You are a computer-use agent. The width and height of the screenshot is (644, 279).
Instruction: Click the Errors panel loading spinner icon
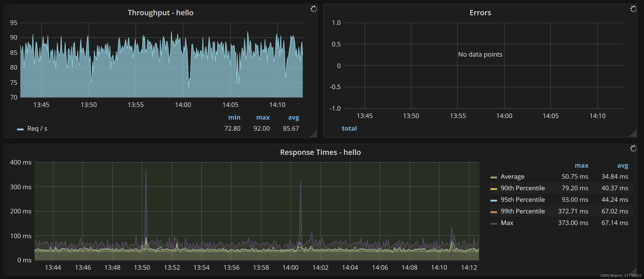[633, 9]
